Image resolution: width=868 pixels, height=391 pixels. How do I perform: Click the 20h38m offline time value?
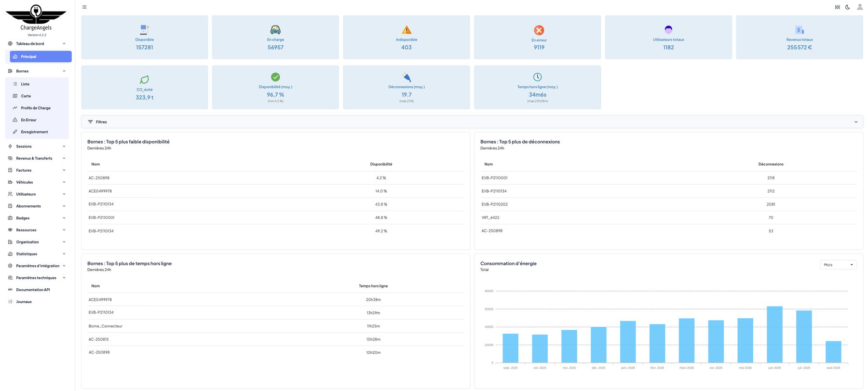[x=373, y=300]
